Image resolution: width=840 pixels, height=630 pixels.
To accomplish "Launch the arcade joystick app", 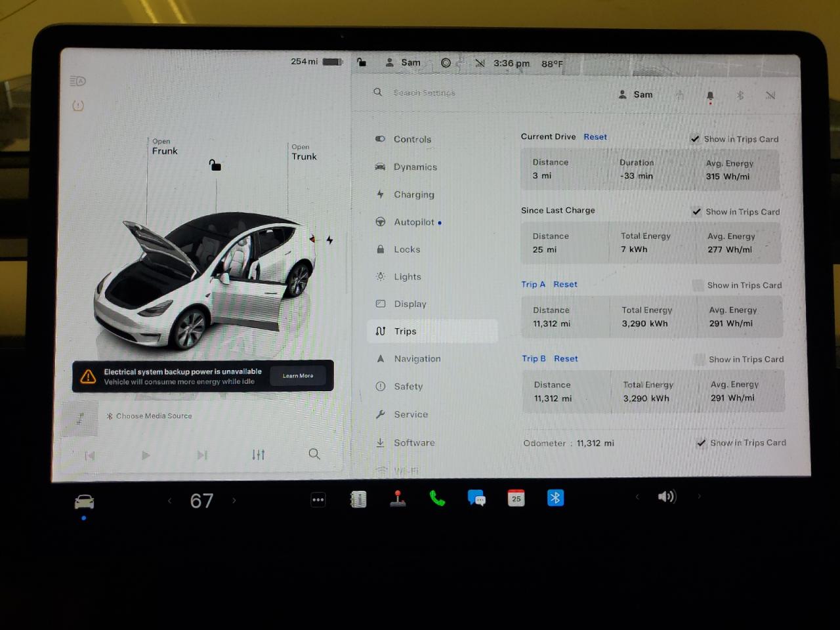I will click(x=398, y=499).
